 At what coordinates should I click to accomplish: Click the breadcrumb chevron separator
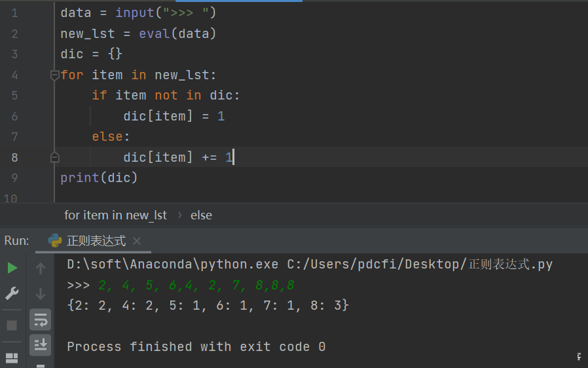[180, 215]
